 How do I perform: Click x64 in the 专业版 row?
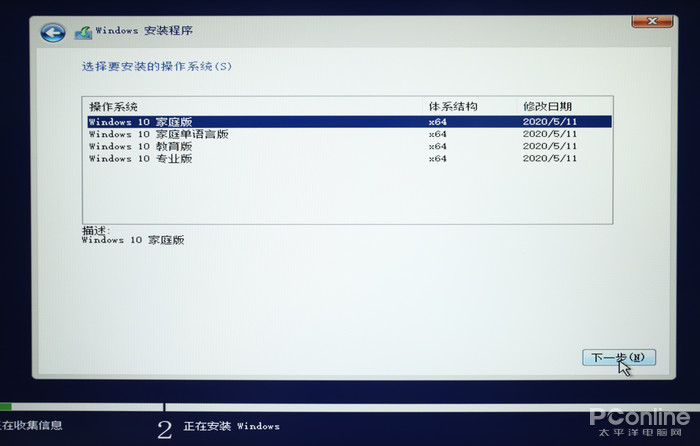438,158
